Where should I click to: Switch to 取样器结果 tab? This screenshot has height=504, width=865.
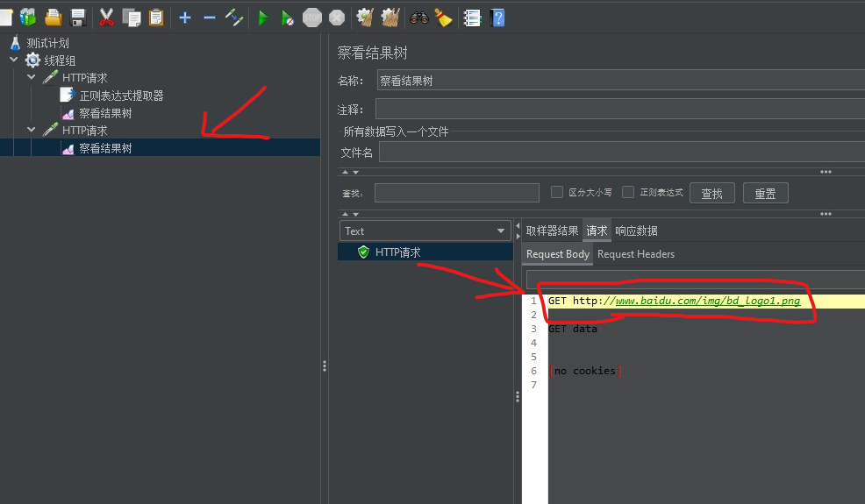(552, 231)
